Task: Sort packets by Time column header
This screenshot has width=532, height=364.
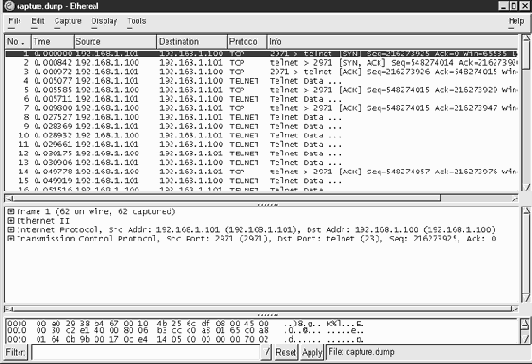Action: click(x=53, y=42)
